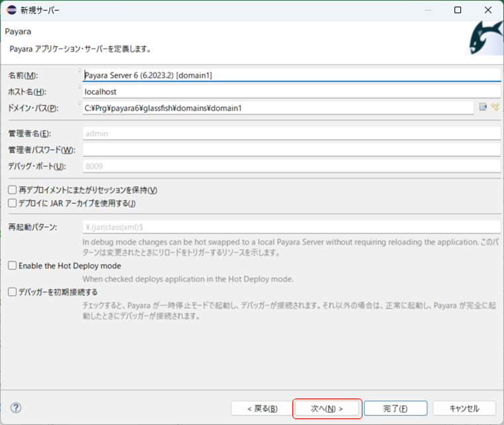Focus the 名前 server name field
Screen dimensions: 504x425
point(292,75)
